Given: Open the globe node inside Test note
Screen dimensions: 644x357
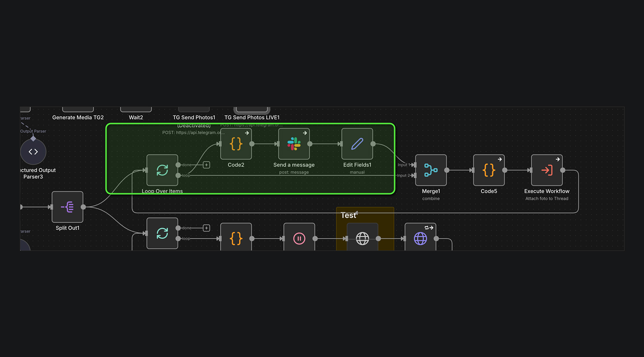Looking at the screenshot, I should click(x=362, y=238).
